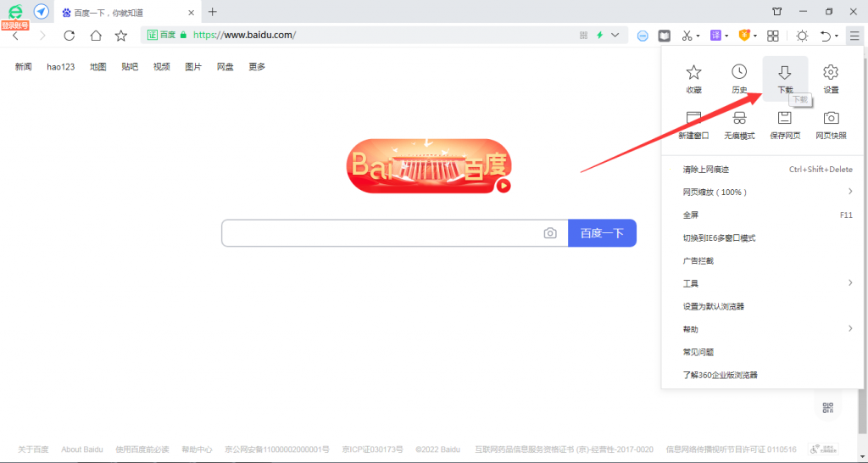Expand the address bar dropdown chevron
Image resolution: width=868 pixels, height=463 pixels.
[x=615, y=36]
